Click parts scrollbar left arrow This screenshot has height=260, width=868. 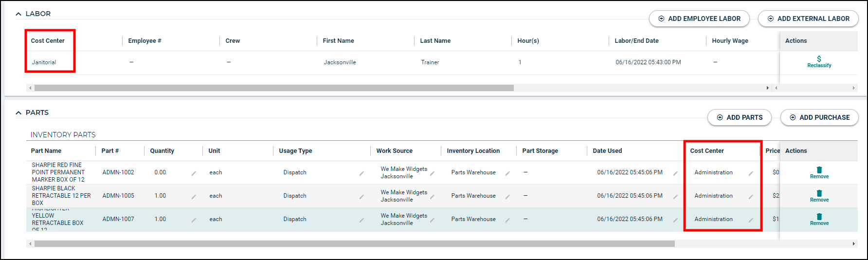pyautogui.click(x=30, y=243)
